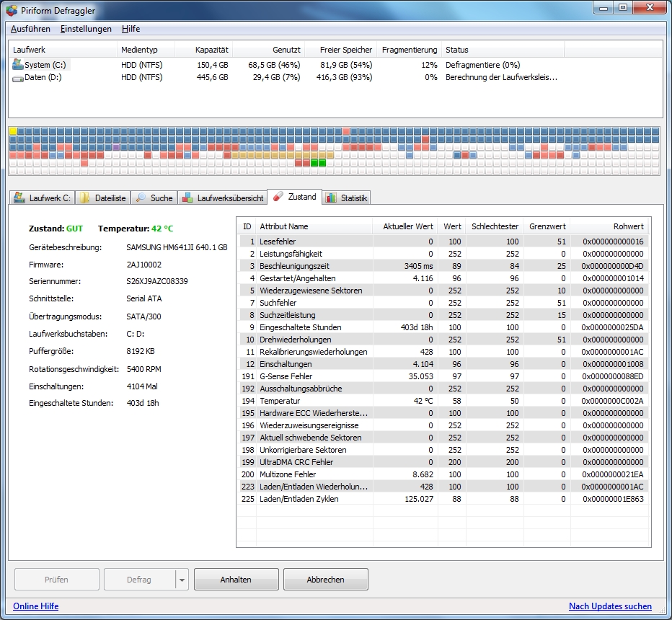Select the Beschleunigungszeit attribute row
This screenshot has height=620, width=672.
point(443,266)
